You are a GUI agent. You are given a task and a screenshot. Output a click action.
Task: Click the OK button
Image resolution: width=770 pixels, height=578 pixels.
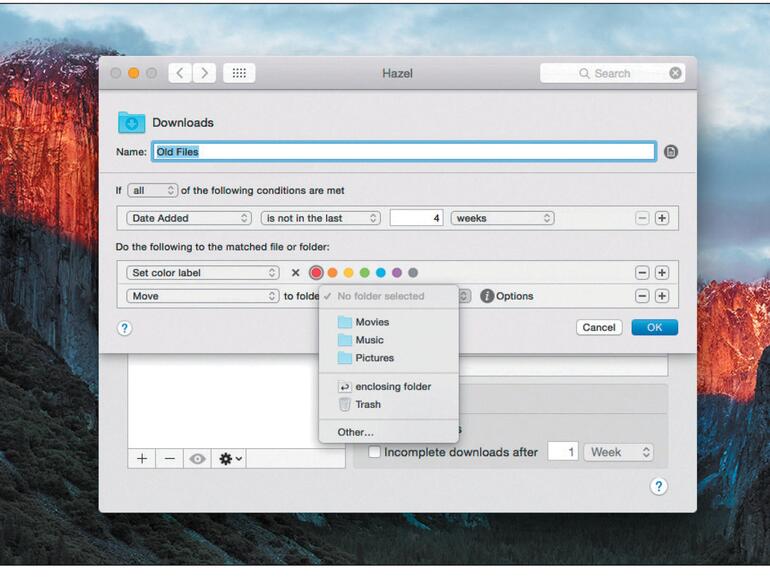click(x=655, y=328)
